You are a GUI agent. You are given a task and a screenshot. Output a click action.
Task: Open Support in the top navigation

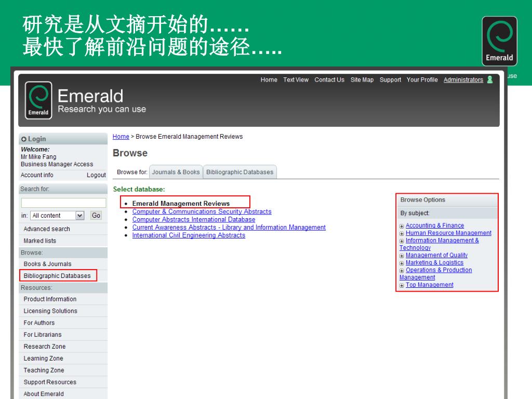click(390, 79)
